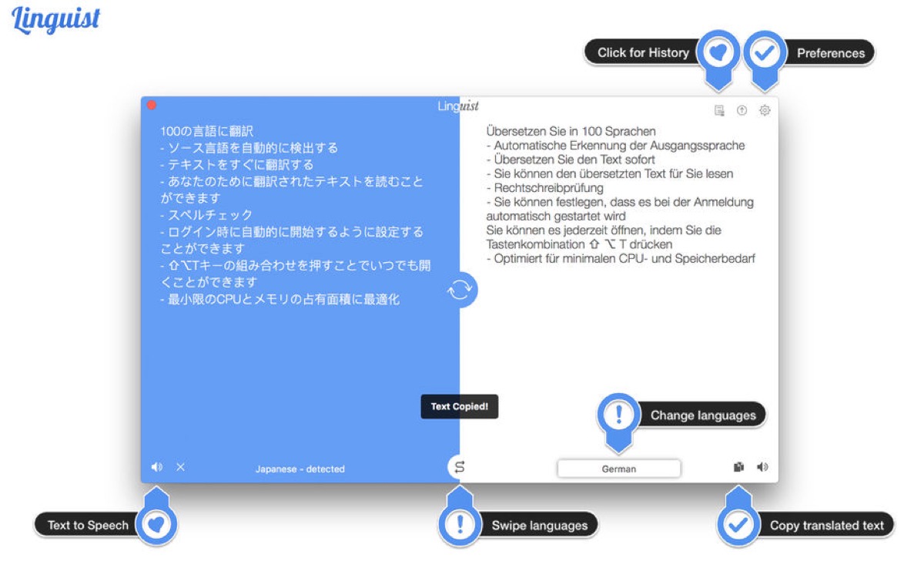Click the swipe languages icon at the bottom

460,465
